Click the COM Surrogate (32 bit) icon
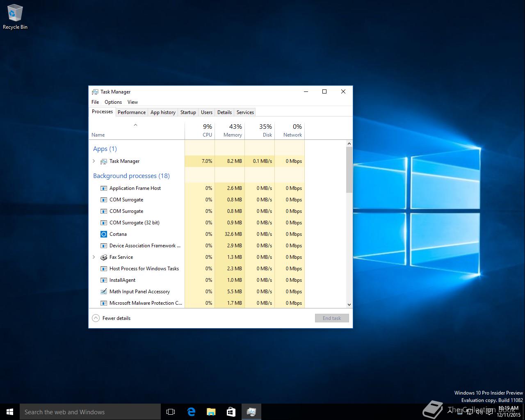Screen dimensions: 525x420 [104, 223]
